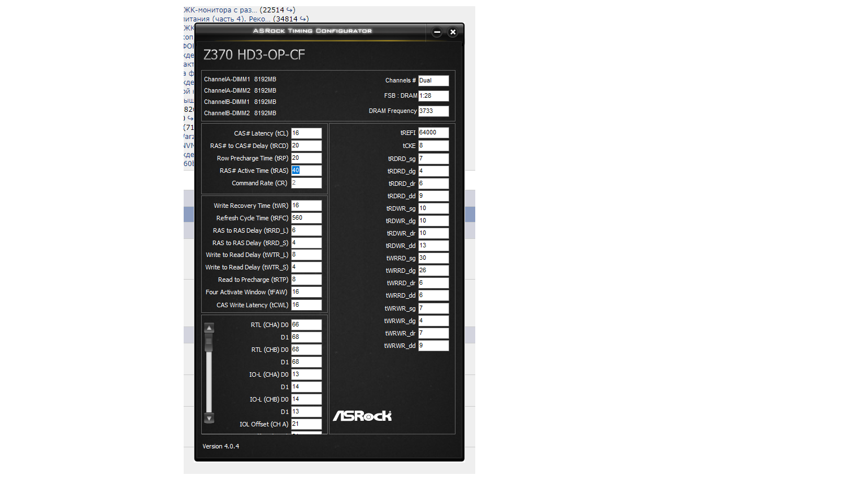Focus the Row Precharge Time (tRP) field

(306, 158)
